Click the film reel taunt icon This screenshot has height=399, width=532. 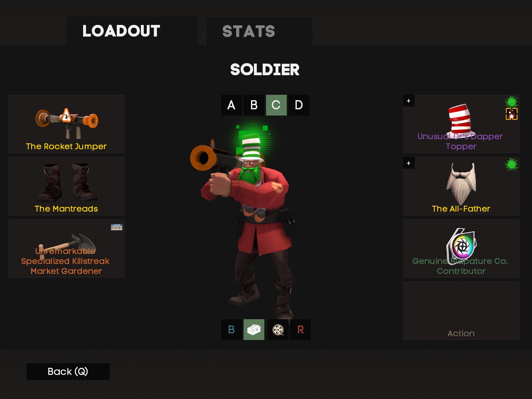(278, 330)
